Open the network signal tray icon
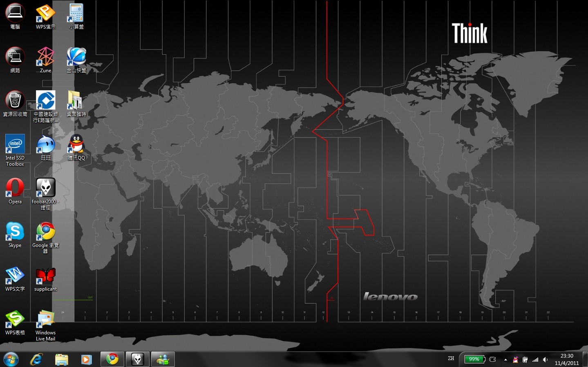The image size is (588, 367). [x=535, y=360]
